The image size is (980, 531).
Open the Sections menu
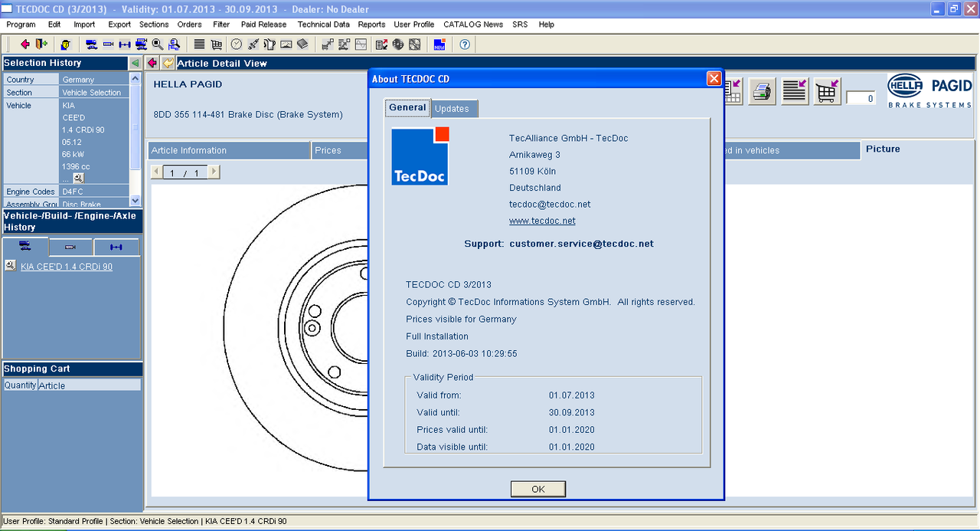pyautogui.click(x=154, y=25)
